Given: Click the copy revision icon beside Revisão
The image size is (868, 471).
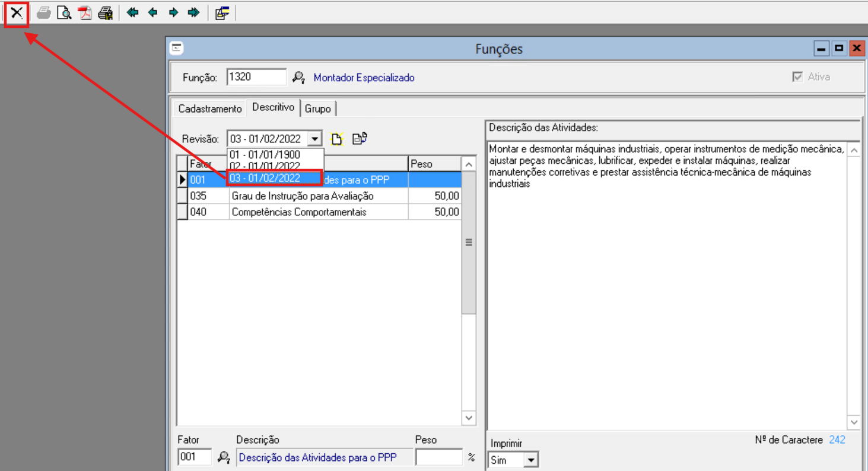Looking at the screenshot, I should 360,139.
